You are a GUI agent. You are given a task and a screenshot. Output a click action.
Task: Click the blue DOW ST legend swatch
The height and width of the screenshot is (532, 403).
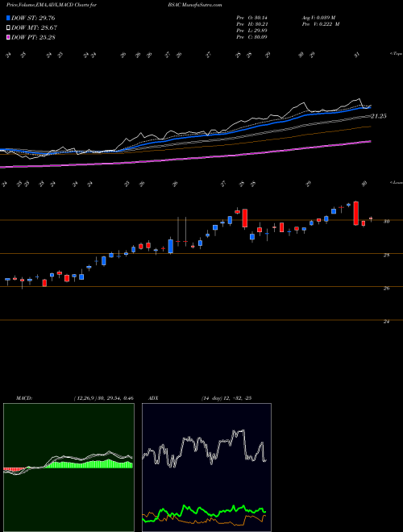pos(8,18)
